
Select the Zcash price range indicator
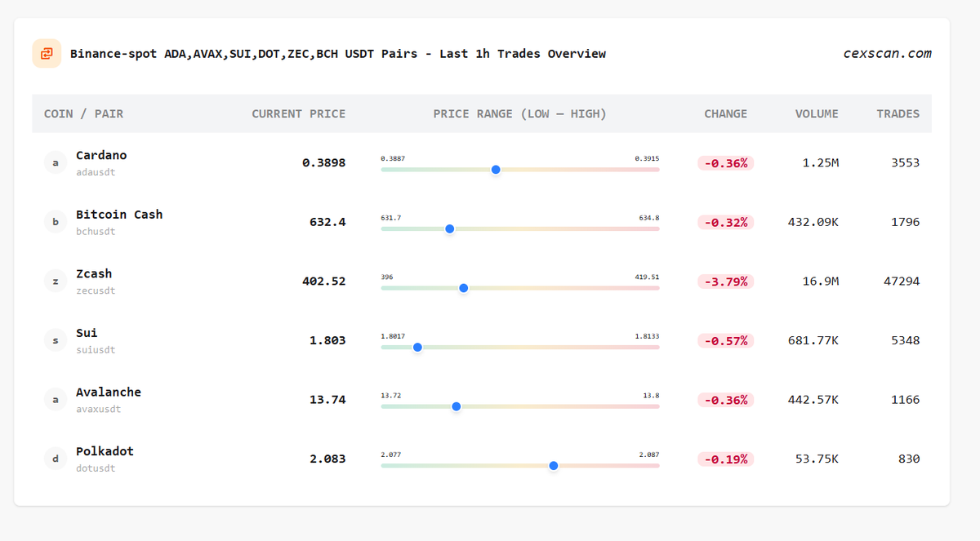pyautogui.click(x=463, y=288)
